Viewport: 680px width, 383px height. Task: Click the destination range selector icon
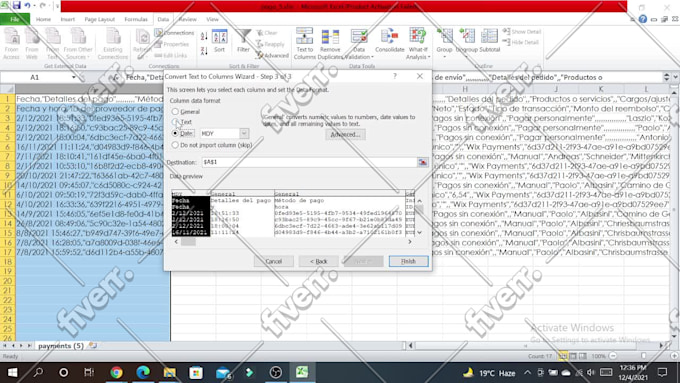click(422, 162)
